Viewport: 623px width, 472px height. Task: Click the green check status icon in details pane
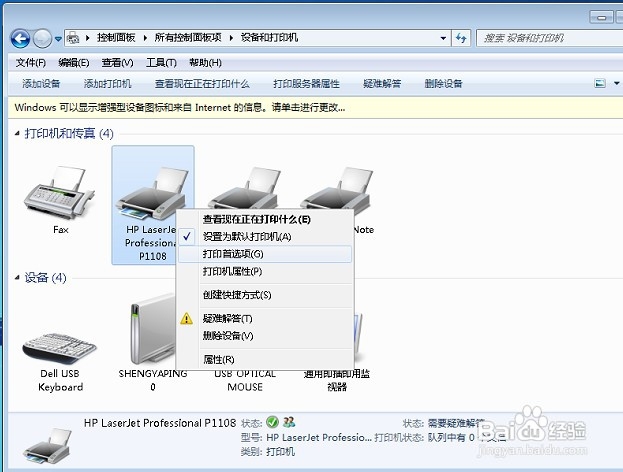pyautogui.click(x=272, y=422)
